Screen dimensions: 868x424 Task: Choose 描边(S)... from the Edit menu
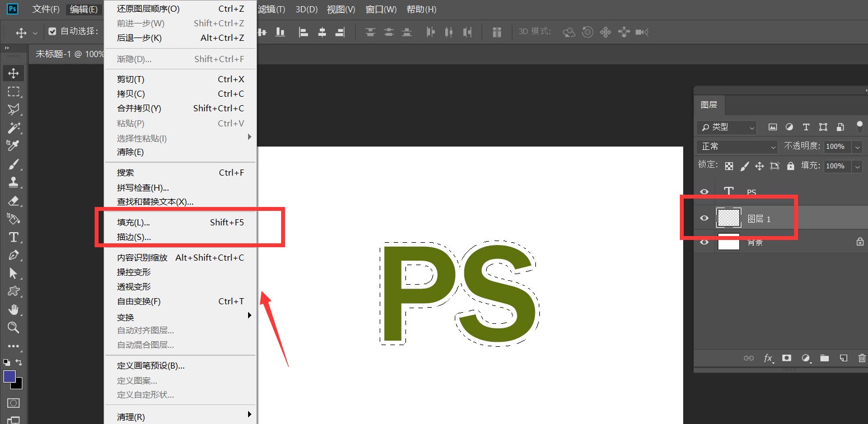(x=180, y=237)
